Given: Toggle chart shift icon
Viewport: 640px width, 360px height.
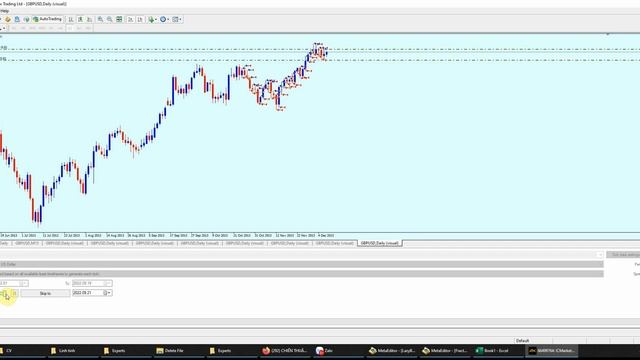Looking at the screenshot, I should pos(140,19).
